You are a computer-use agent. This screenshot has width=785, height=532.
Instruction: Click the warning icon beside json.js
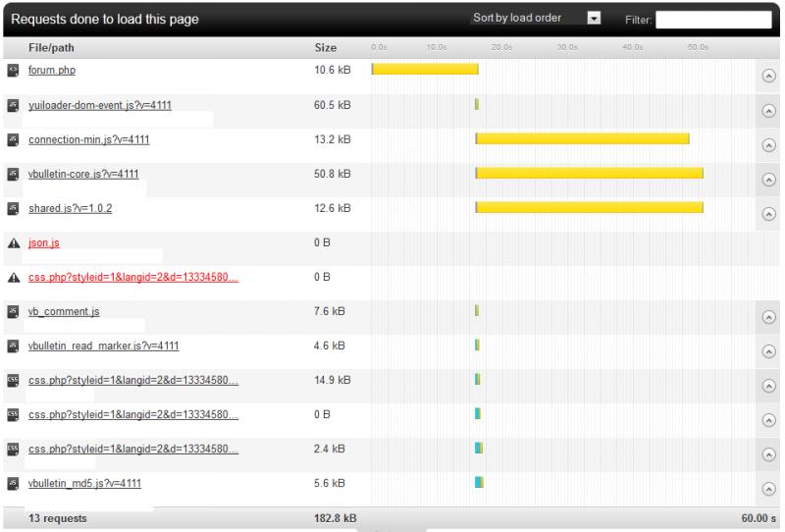click(x=13, y=242)
